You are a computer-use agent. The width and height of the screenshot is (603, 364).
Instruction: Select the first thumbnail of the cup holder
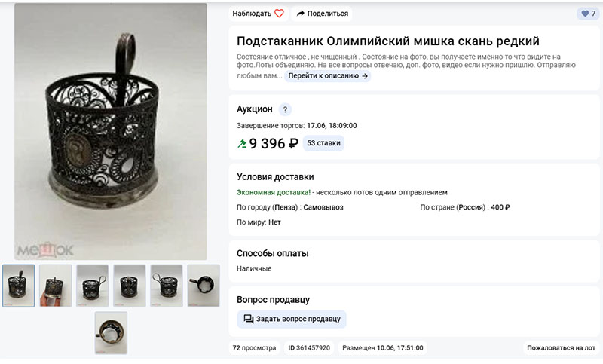[x=18, y=286]
